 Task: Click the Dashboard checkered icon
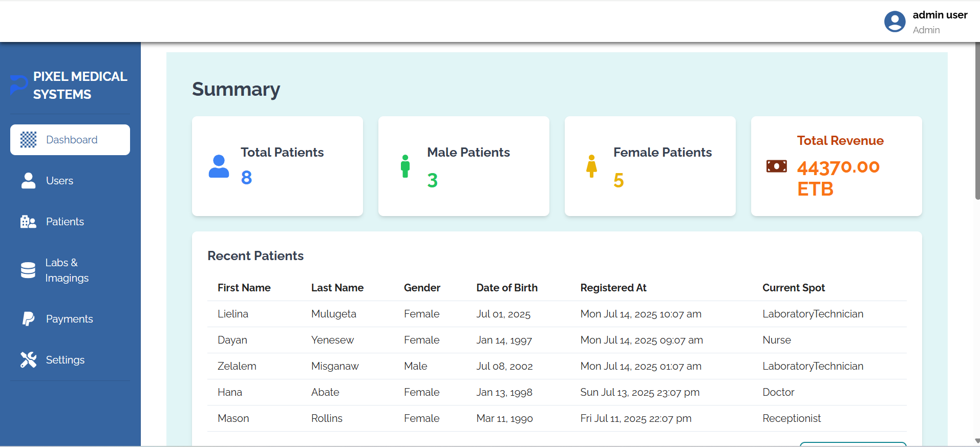tap(29, 140)
